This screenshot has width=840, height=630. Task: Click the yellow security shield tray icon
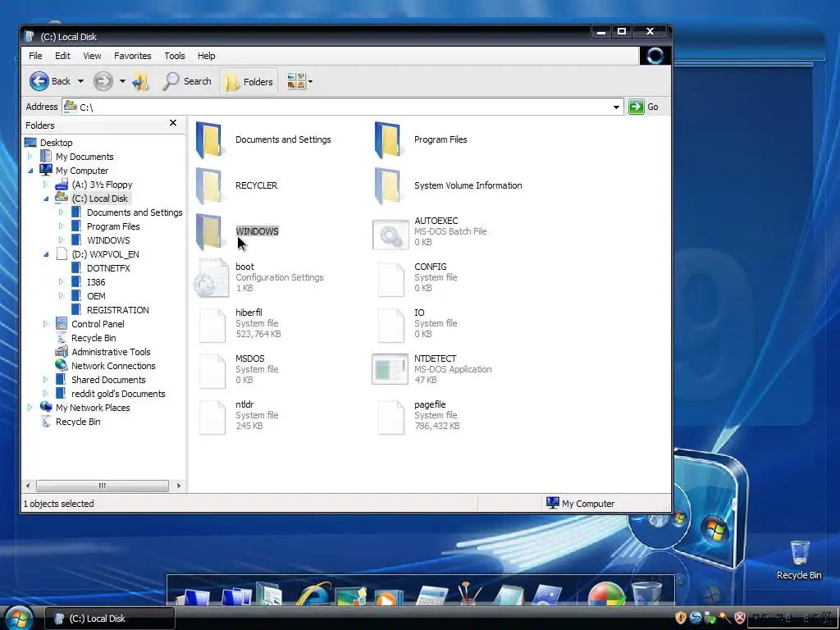[680, 618]
